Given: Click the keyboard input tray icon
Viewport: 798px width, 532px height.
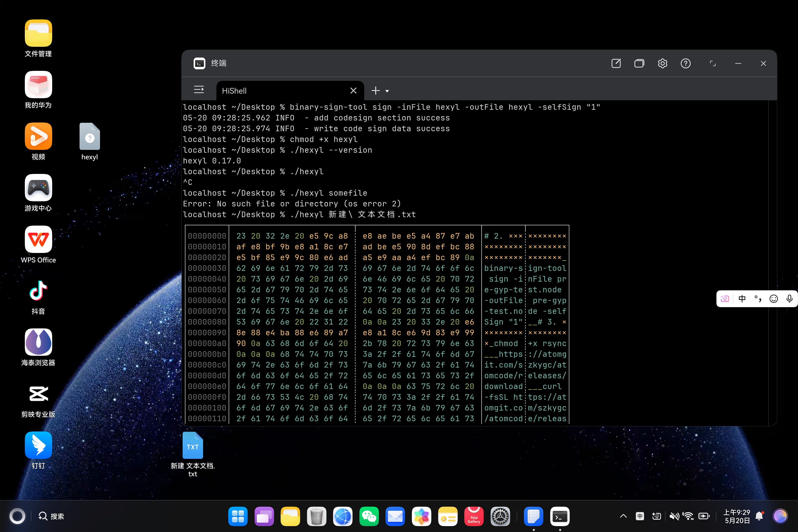Looking at the screenshot, I should [x=657, y=516].
